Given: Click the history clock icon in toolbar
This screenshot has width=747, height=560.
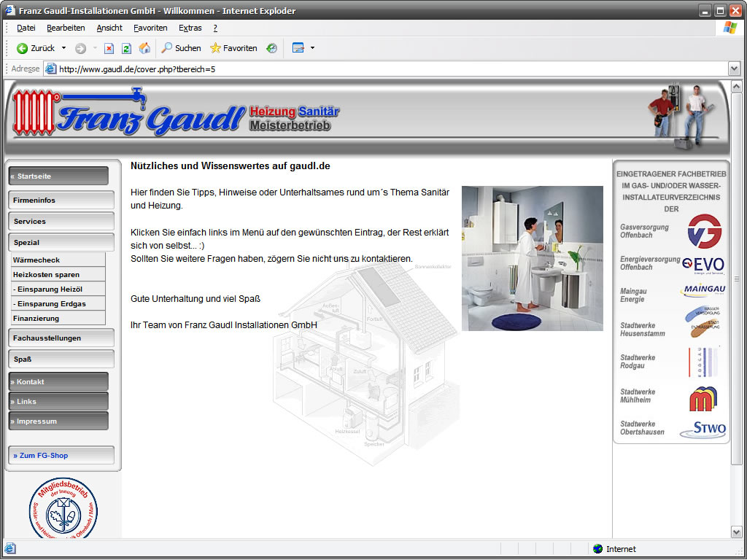Looking at the screenshot, I should click(x=271, y=48).
